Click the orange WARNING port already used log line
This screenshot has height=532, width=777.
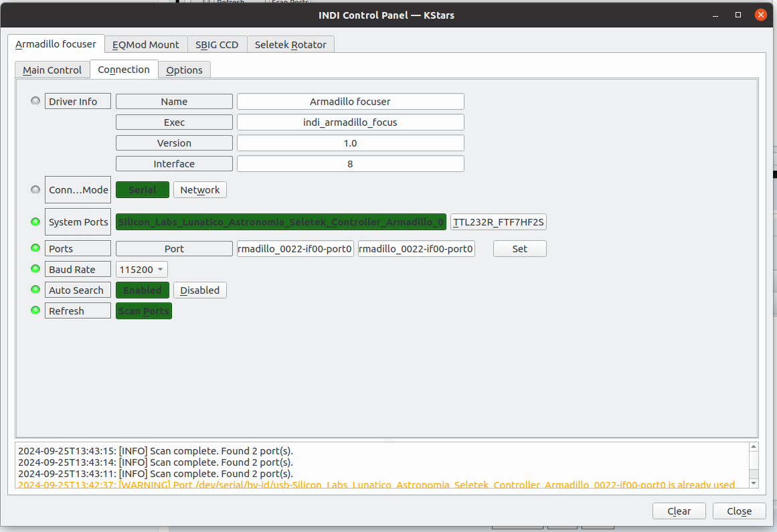tap(376, 484)
